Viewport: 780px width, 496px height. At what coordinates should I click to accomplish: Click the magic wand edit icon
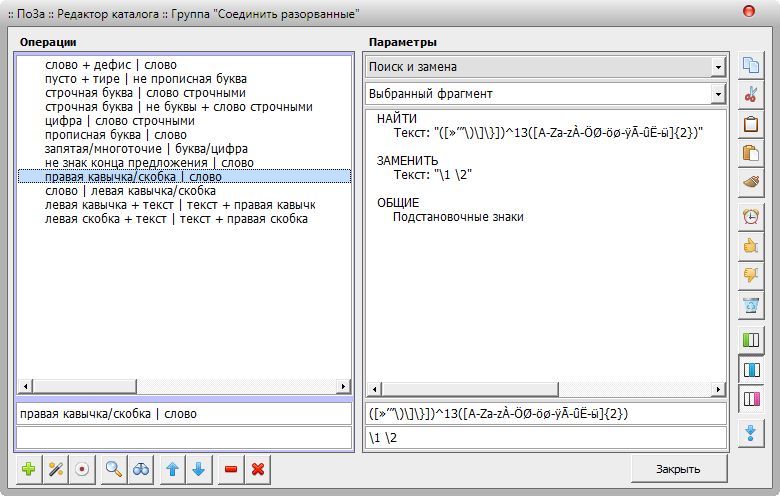point(56,469)
